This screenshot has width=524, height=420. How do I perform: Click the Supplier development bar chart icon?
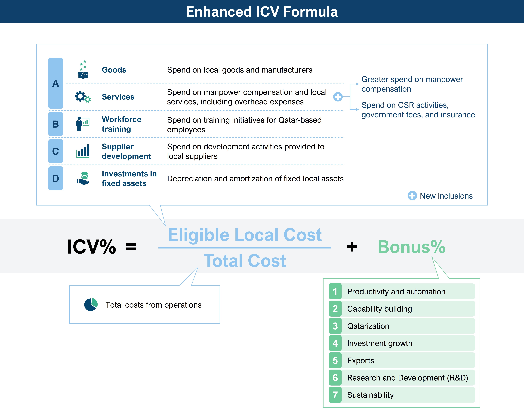(x=83, y=151)
